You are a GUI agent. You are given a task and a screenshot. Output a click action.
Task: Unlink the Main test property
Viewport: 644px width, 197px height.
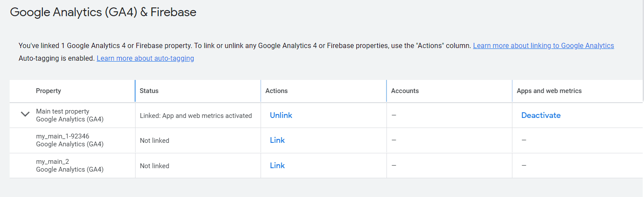[281, 115]
